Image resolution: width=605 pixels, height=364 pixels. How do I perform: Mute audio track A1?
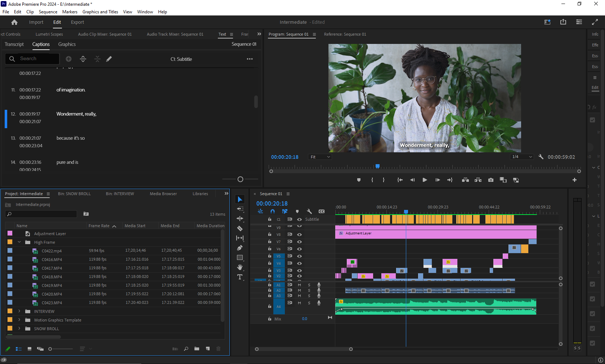pyautogui.click(x=299, y=285)
